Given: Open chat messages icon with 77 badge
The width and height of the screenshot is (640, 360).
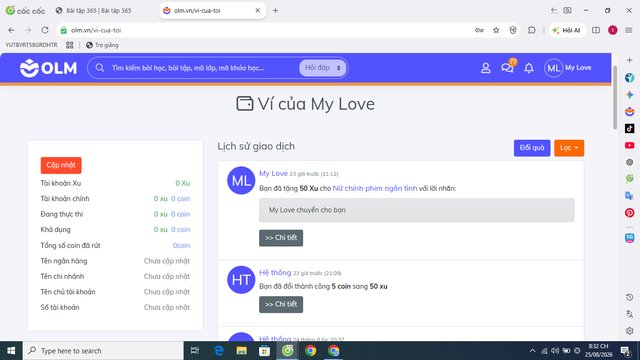Looking at the screenshot, I should coord(507,67).
